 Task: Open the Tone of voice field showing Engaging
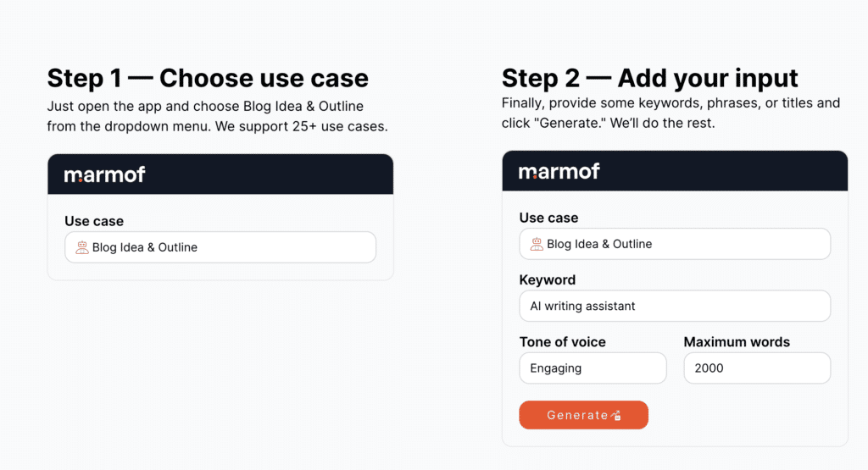[x=593, y=368]
